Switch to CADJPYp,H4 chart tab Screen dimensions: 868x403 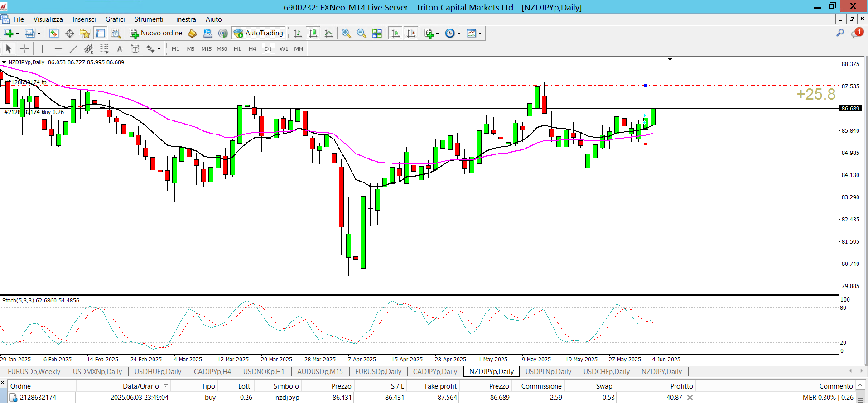pos(212,371)
